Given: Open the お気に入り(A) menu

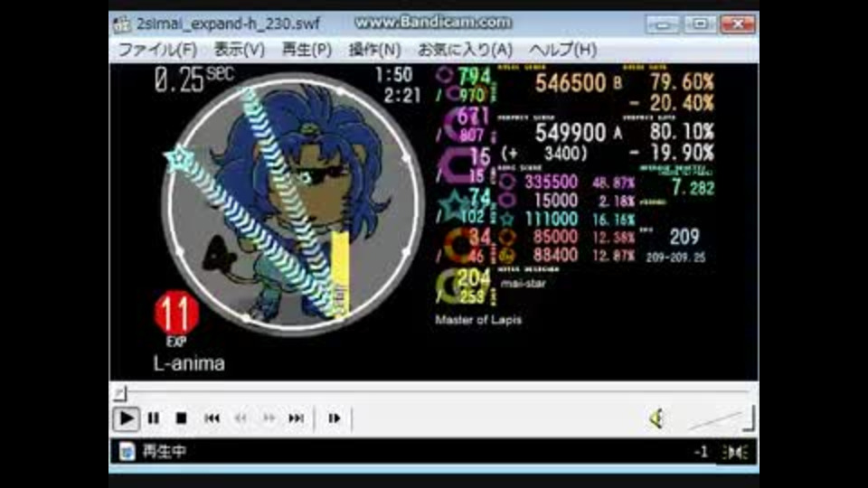Looking at the screenshot, I should coord(465,50).
